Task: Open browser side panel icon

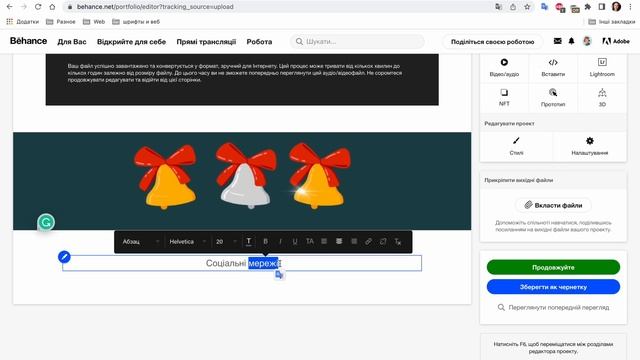Action: 602,7
